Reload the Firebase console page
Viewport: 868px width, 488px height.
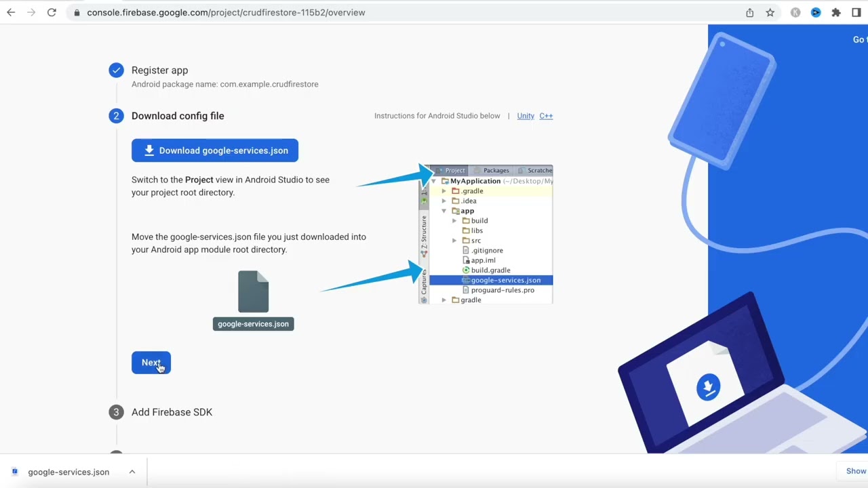pyautogui.click(x=52, y=12)
